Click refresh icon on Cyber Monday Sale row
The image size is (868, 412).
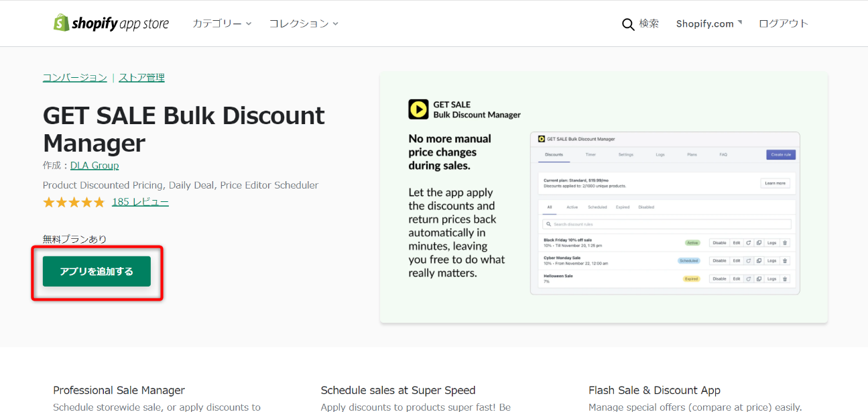(748, 260)
